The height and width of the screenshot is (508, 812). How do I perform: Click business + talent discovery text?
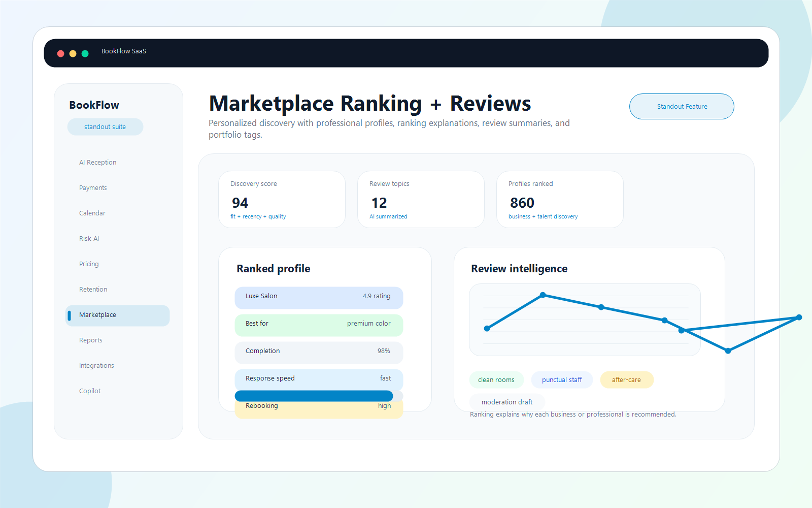click(543, 217)
